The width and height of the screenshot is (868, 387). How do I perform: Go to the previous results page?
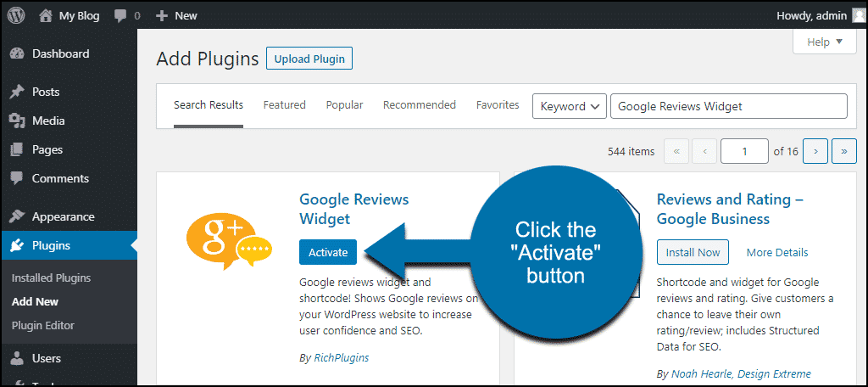[x=704, y=151]
